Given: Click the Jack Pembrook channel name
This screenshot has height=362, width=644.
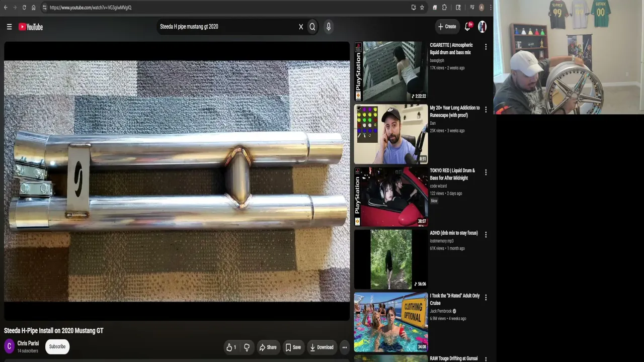Looking at the screenshot, I should (441, 311).
